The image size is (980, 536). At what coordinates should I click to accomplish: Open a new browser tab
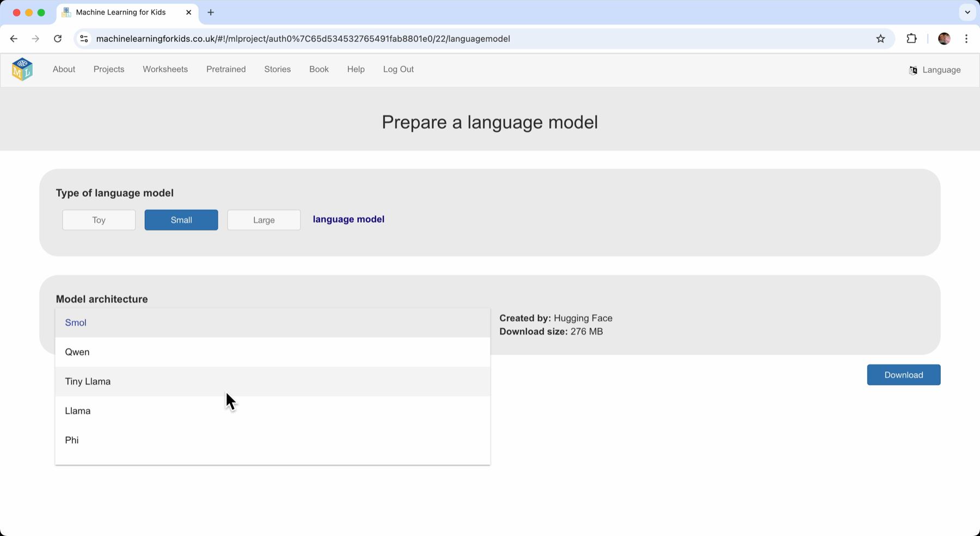pyautogui.click(x=211, y=13)
